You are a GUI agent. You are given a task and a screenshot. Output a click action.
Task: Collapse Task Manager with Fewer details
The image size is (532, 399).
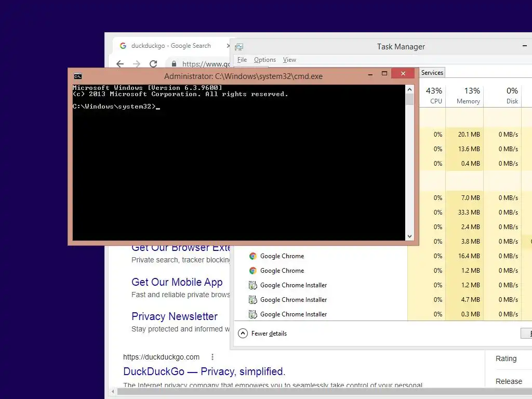pyautogui.click(x=262, y=334)
